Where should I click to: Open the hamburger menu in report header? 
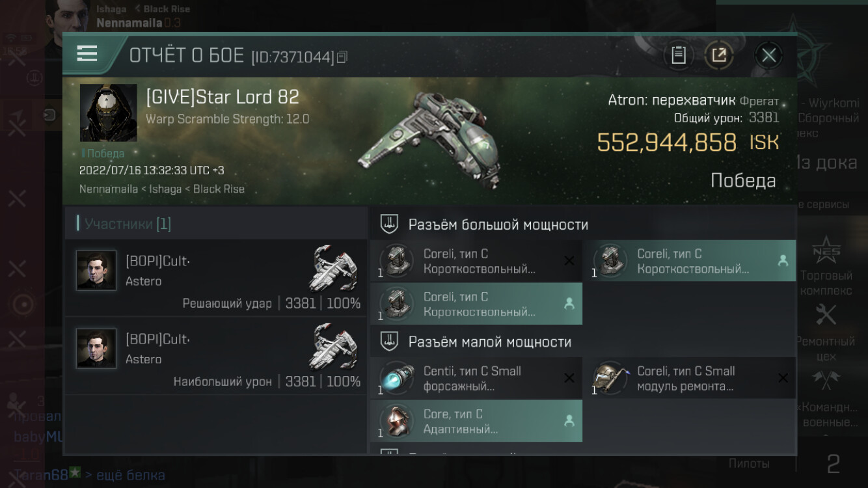(x=87, y=54)
